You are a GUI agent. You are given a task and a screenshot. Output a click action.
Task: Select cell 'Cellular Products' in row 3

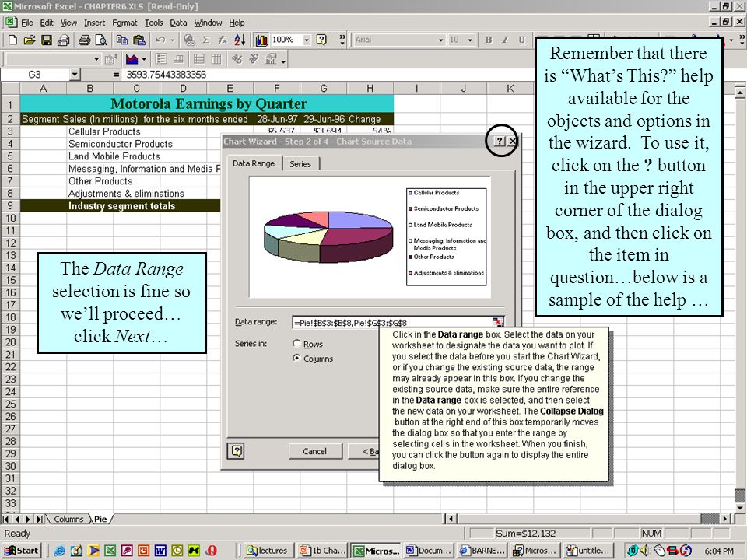tap(104, 131)
